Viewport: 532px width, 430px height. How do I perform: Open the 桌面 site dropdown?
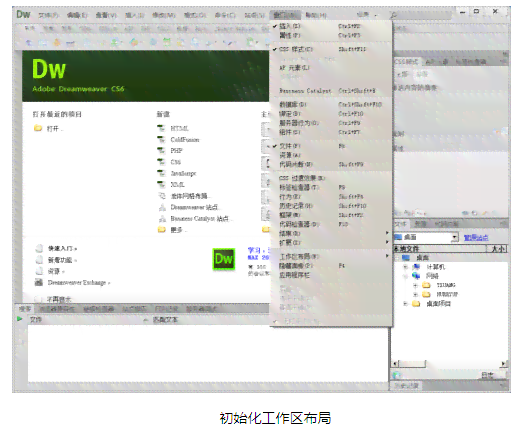tap(455, 237)
